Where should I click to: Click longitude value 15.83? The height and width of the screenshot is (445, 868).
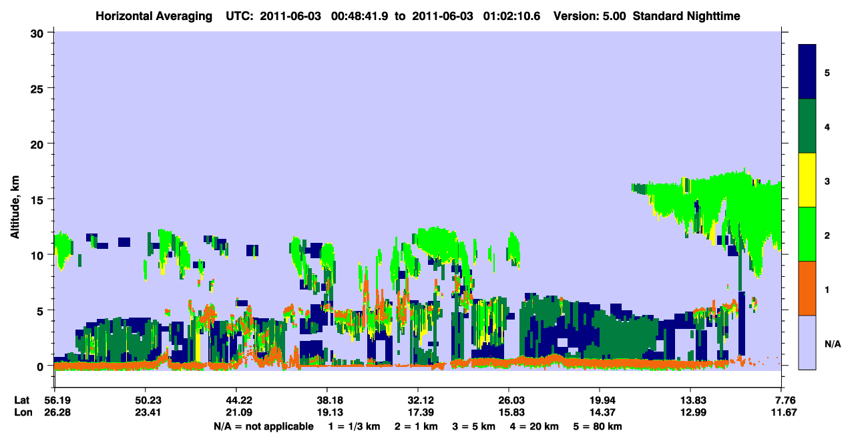pyautogui.click(x=509, y=412)
